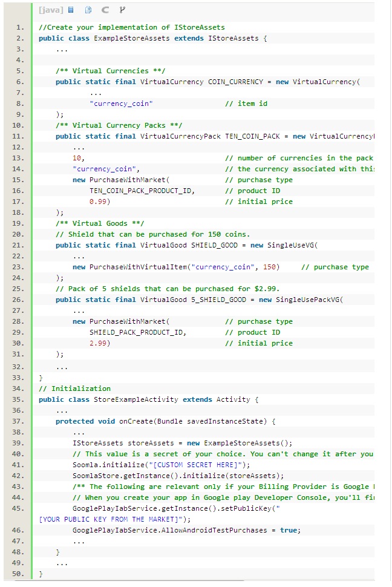Image resolution: width=392 pixels, height=587 pixels.
Task: Click the [java] language label
Action: point(50,10)
